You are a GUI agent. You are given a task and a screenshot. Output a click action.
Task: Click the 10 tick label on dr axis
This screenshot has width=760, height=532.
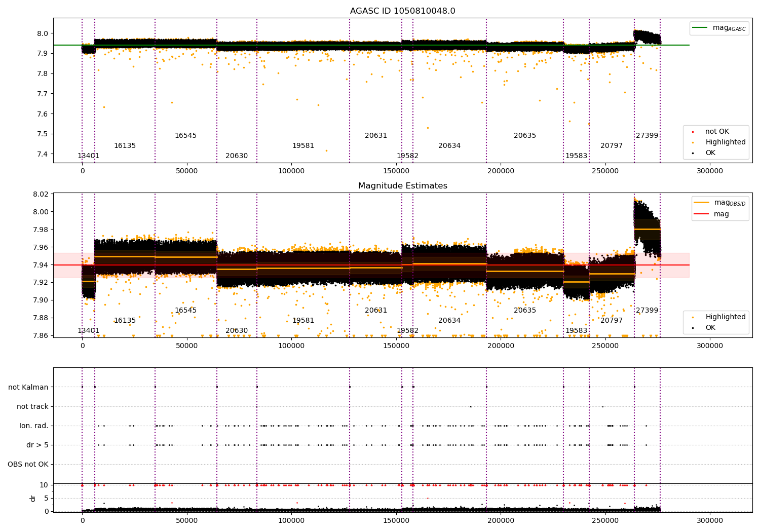45,485
